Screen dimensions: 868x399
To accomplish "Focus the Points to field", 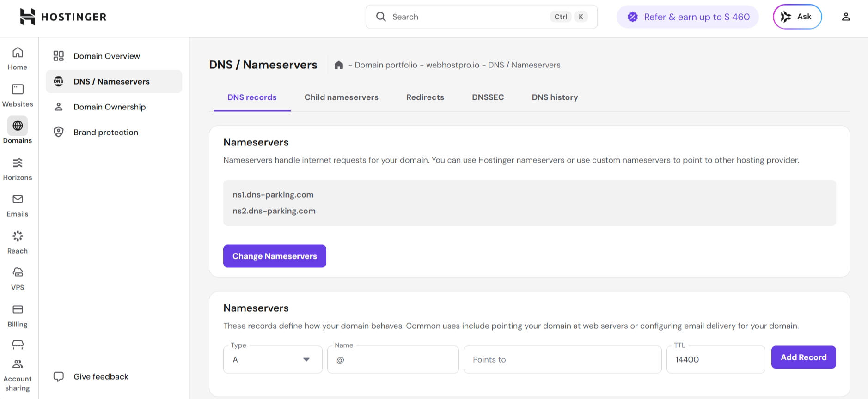I will point(562,359).
